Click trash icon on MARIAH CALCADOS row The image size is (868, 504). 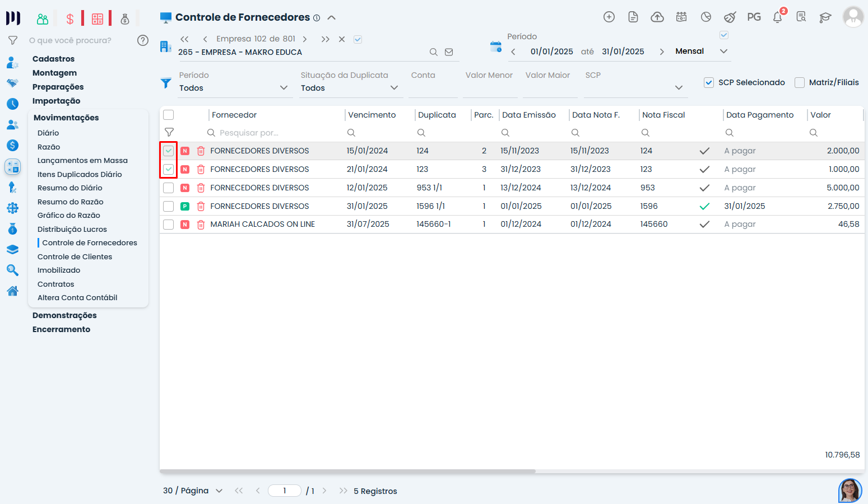tap(201, 225)
